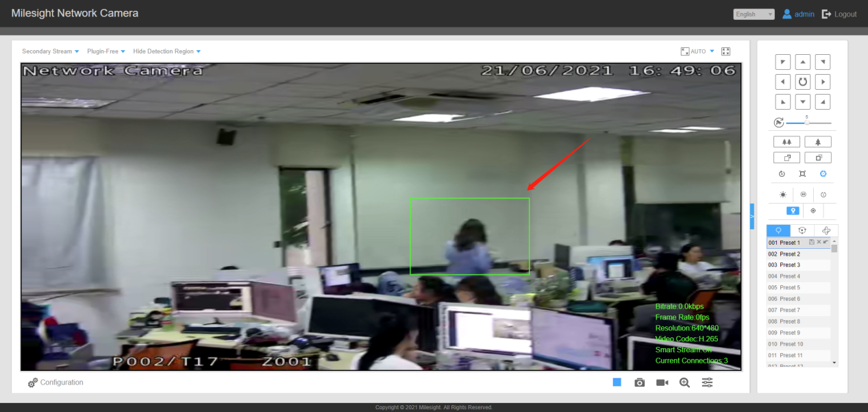This screenshot has width=868, height=412.
Task: Start recording with video camera icon
Action: (x=662, y=383)
